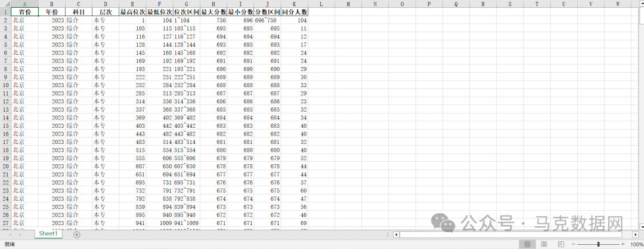Click header cell 科目
The image size is (644, 249).
click(x=79, y=12)
